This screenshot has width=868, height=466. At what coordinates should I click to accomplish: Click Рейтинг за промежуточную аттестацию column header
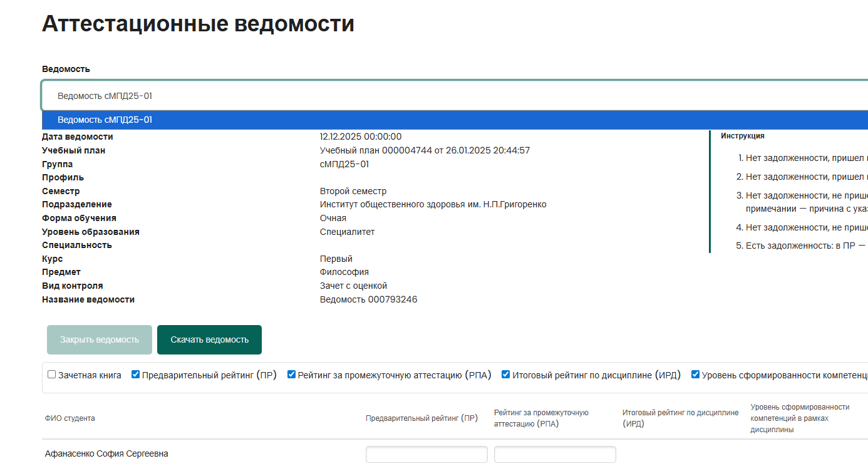coord(541,418)
